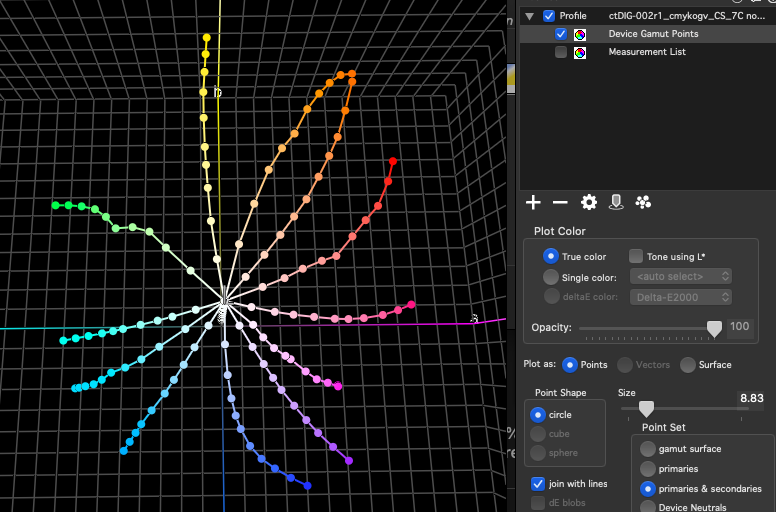The height and width of the screenshot is (512, 776).
Task: Disable the join with lines checkbox
Action: click(538, 484)
